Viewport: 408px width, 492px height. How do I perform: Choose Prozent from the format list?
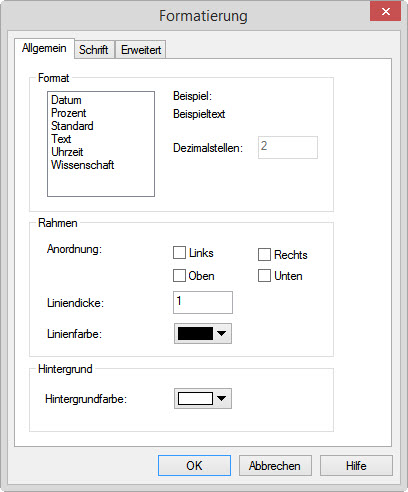[69, 113]
